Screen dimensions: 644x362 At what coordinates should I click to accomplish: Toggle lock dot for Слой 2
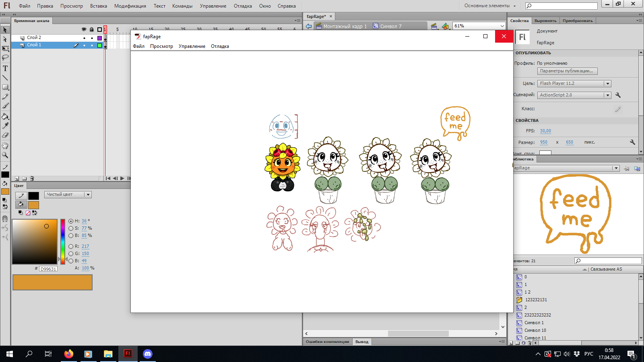[x=92, y=38]
